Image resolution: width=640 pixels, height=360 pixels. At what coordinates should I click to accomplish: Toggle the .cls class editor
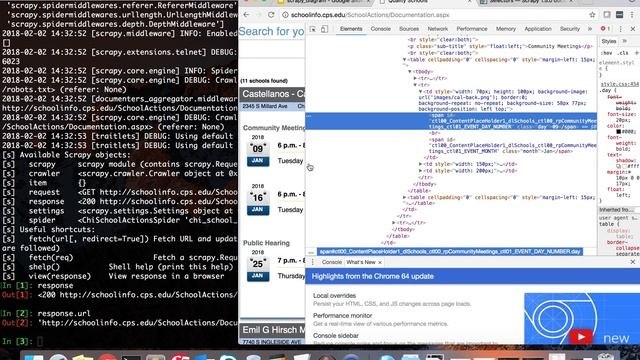click(x=623, y=53)
